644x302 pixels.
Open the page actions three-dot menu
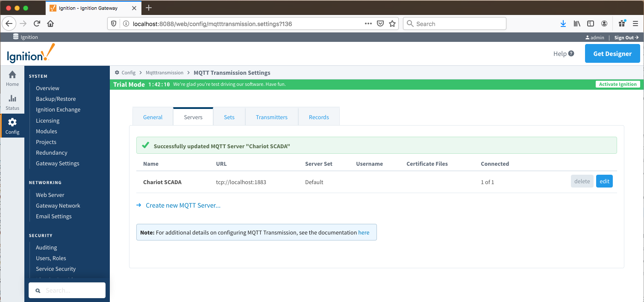[368, 24]
